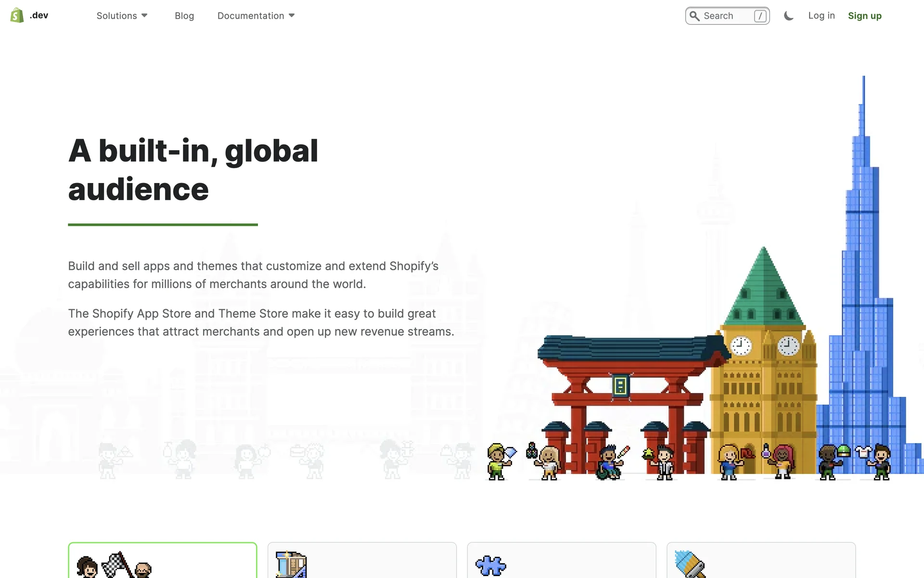Screen dimensions: 924x578
Task: Click the paintbrush icon card
Action: pos(690,564)
